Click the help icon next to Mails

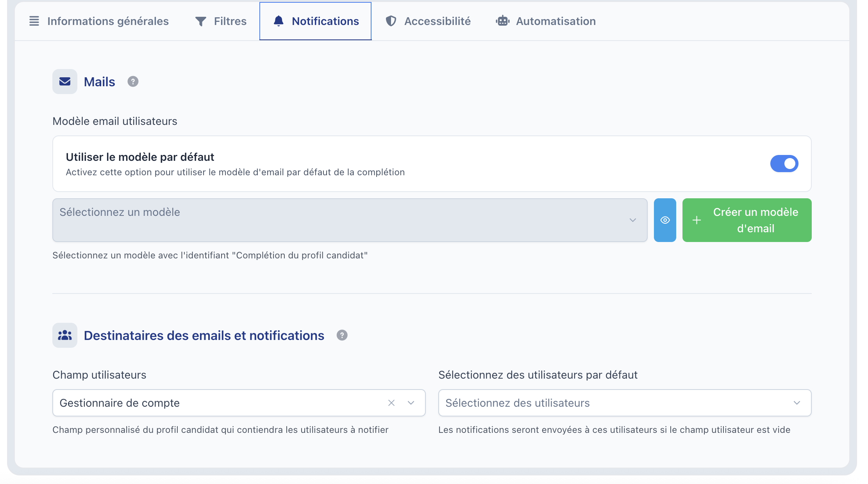[133, 82]
